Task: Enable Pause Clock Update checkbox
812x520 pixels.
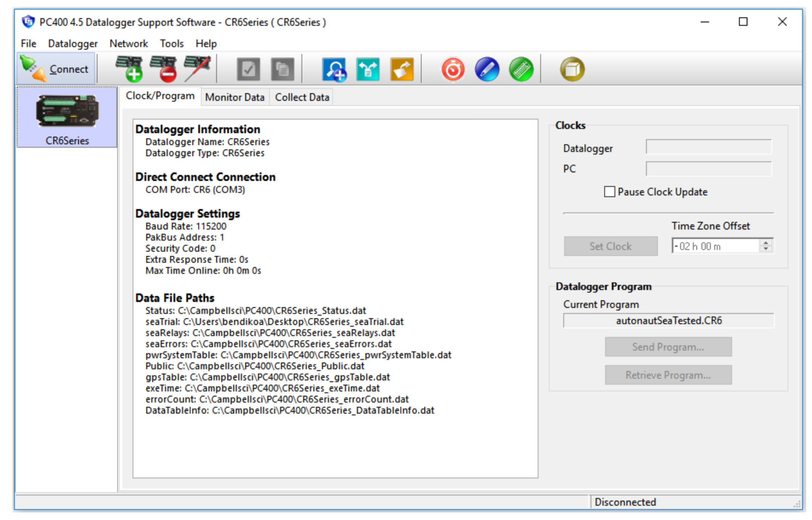Action: [609, 192]
